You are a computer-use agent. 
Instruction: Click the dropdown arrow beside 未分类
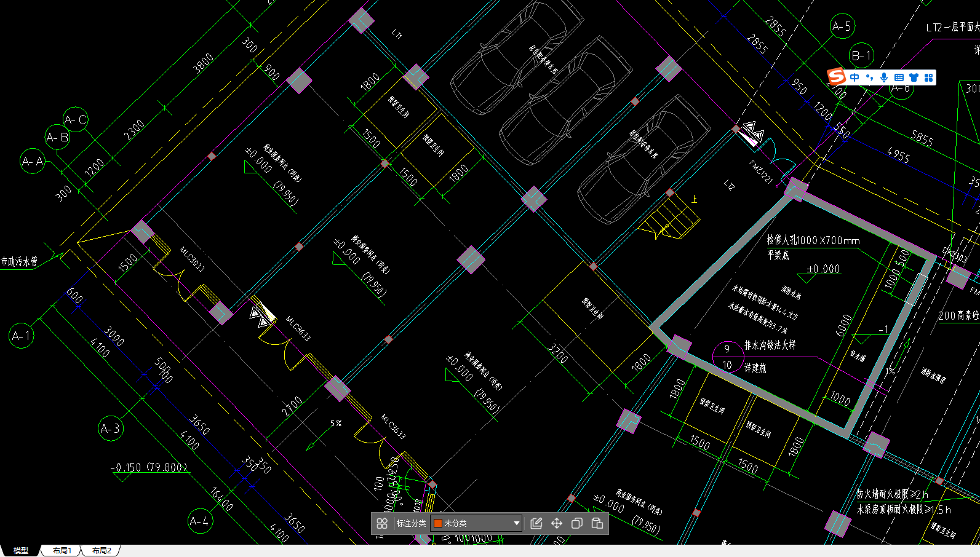pos(516,523)
